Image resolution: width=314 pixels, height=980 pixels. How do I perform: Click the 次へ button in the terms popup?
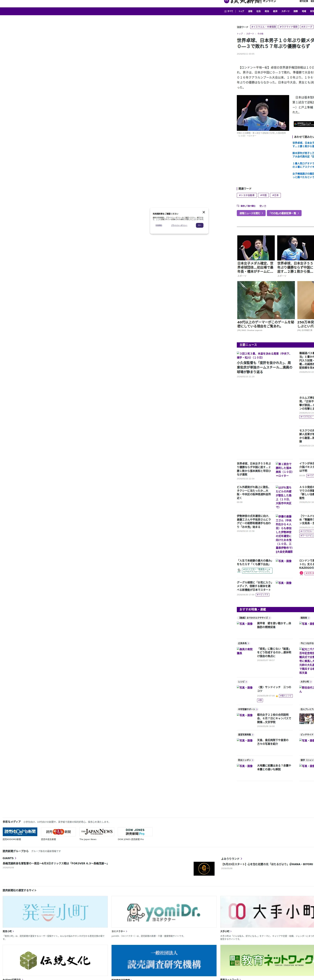coord(199,225)
